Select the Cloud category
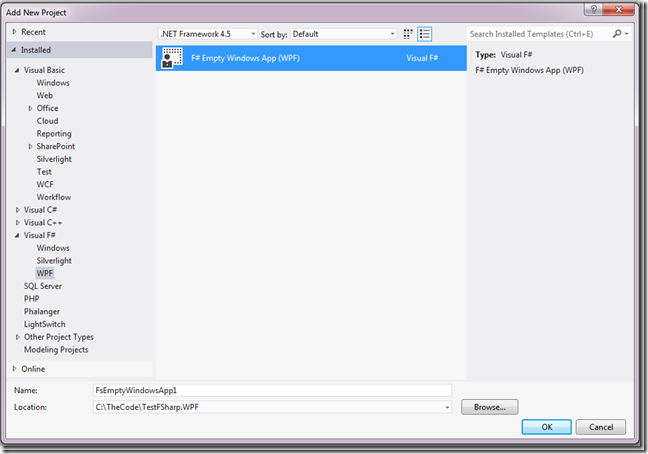Screen dimensions: 648x454 coord(47,121)
